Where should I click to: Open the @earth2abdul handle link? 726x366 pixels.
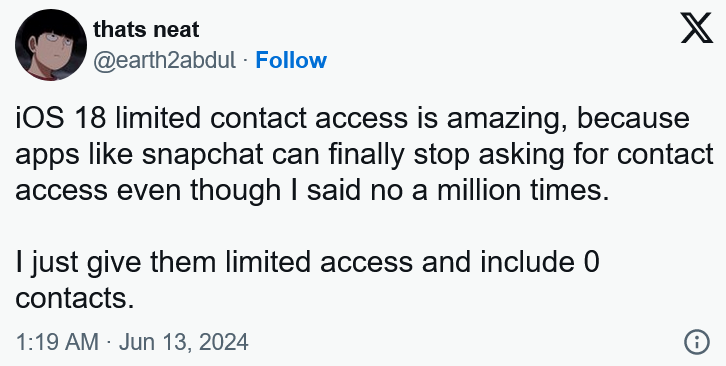[164, 61]
